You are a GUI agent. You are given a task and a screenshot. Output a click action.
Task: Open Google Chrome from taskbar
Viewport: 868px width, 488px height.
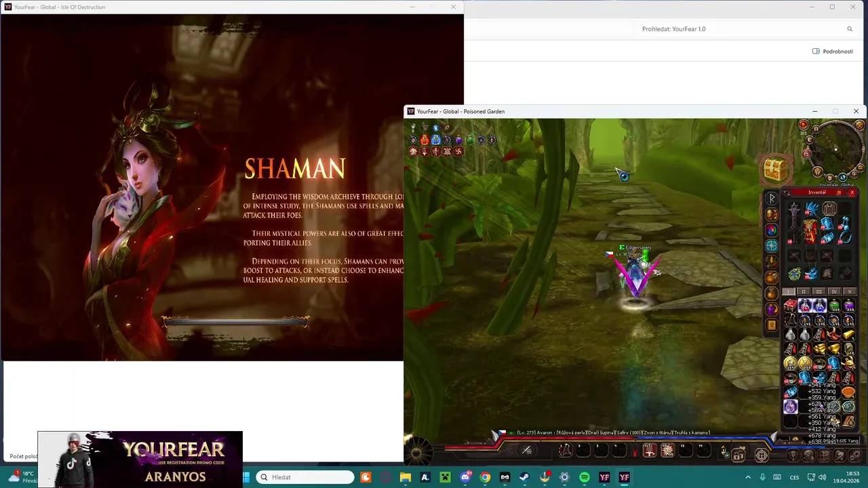click(x=485, y=477)
